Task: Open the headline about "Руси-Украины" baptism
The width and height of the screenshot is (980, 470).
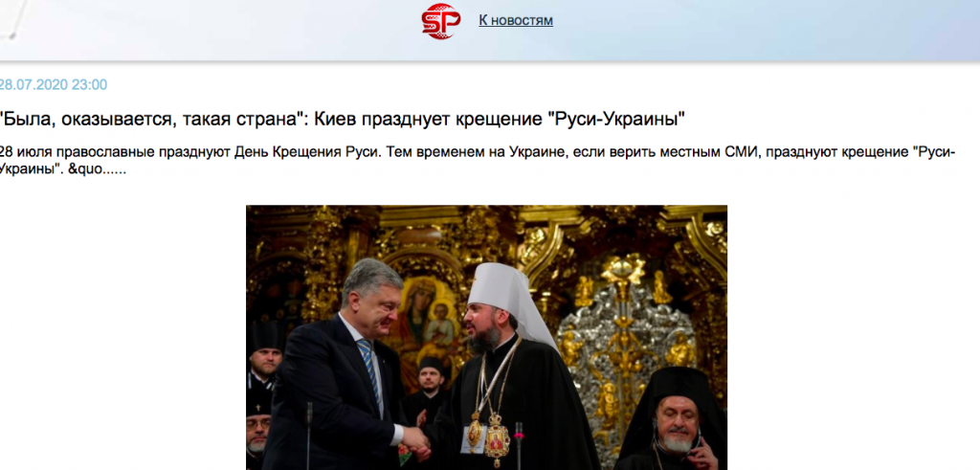Action: (343, 118)
